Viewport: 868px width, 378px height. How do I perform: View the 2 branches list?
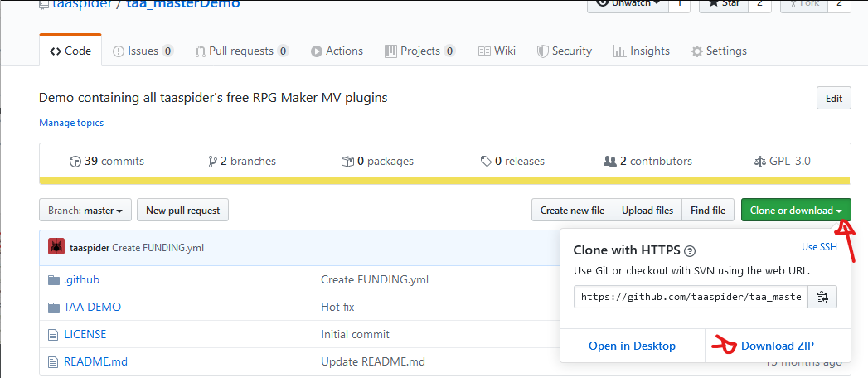click(x=241, y=161)
